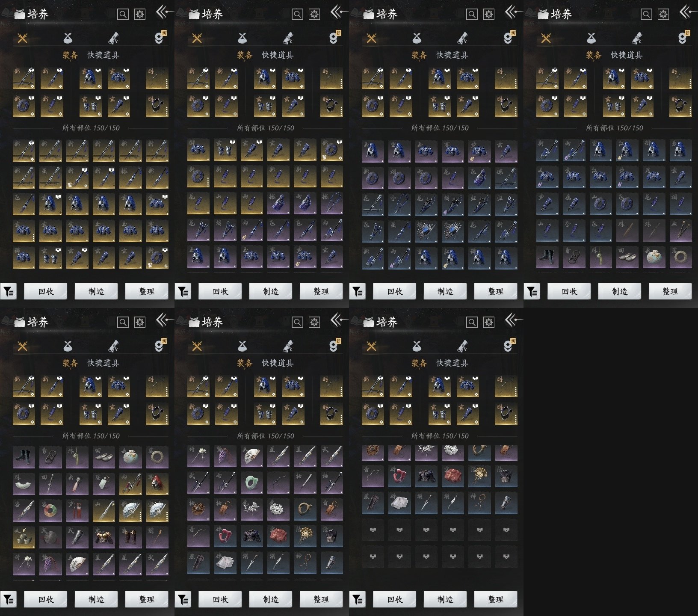Open gear settings in the top-right panel header
This screenshot has height=616, width=698.
pyautogui.click(x=663, y=15)
